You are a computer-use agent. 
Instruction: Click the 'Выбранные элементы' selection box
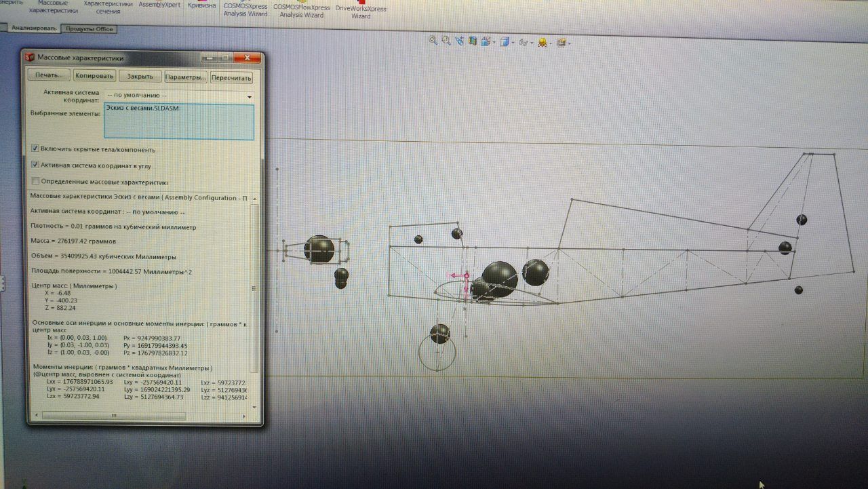pos(179,122)
